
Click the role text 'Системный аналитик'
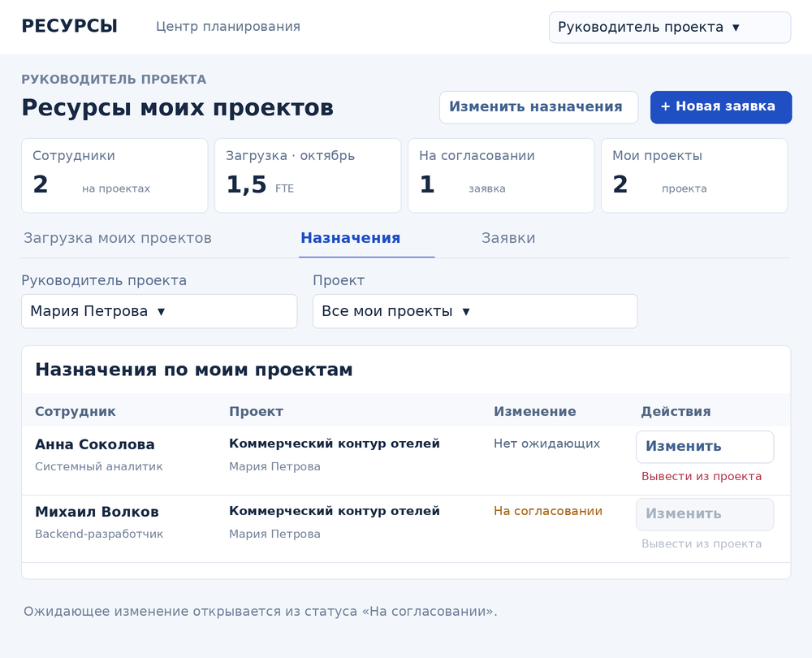pos(99,467)
